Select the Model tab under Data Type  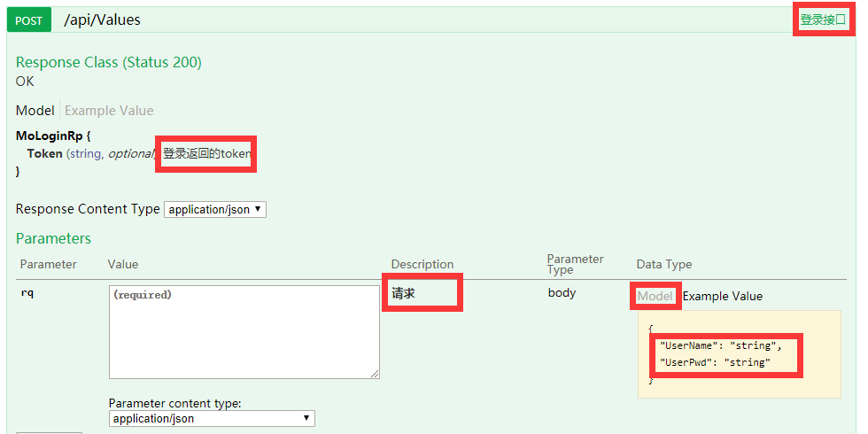tap(655, 296)
